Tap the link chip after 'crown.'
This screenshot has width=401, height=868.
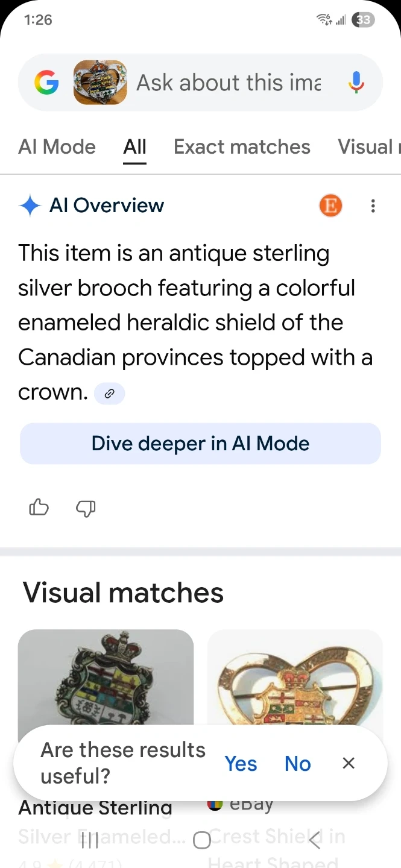point(110,394)
